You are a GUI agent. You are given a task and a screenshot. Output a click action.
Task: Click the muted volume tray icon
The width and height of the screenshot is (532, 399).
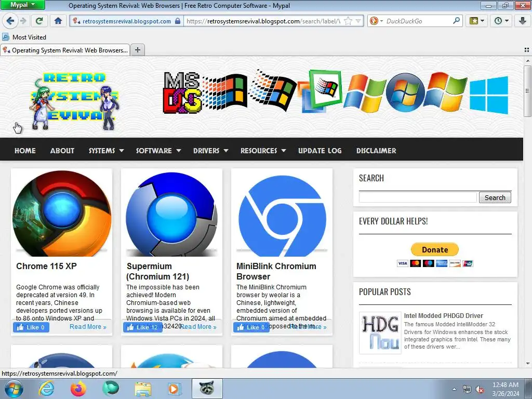(480, 390)
